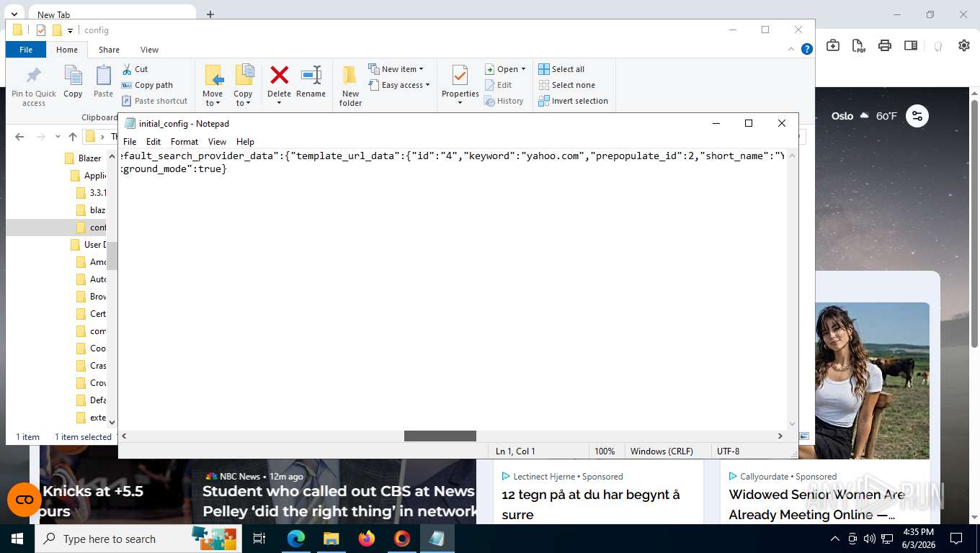Screen dimensions: 980x553
Task: Open the New item dropdown
Action: coord(396,69)
